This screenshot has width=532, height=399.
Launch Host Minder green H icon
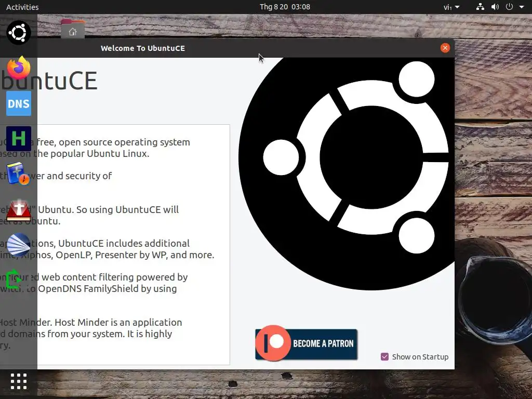point(19,139)
